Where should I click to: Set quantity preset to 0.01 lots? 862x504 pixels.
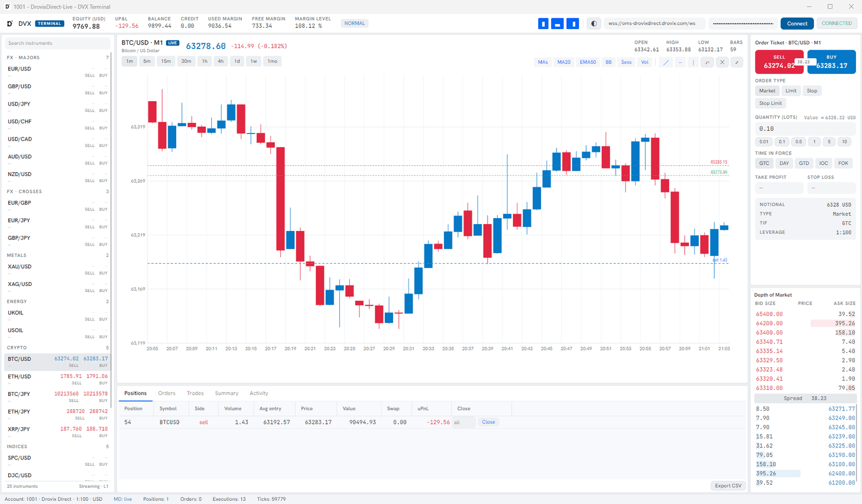tap(764, 142)
